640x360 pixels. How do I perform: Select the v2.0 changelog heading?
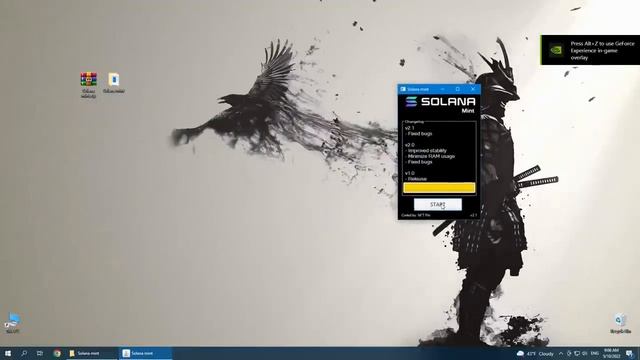tap(410, 145)
